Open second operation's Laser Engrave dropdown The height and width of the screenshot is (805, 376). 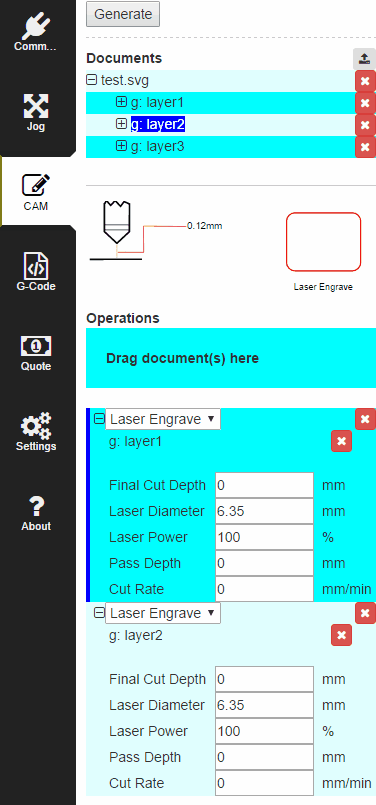click(x=163, y=613)
